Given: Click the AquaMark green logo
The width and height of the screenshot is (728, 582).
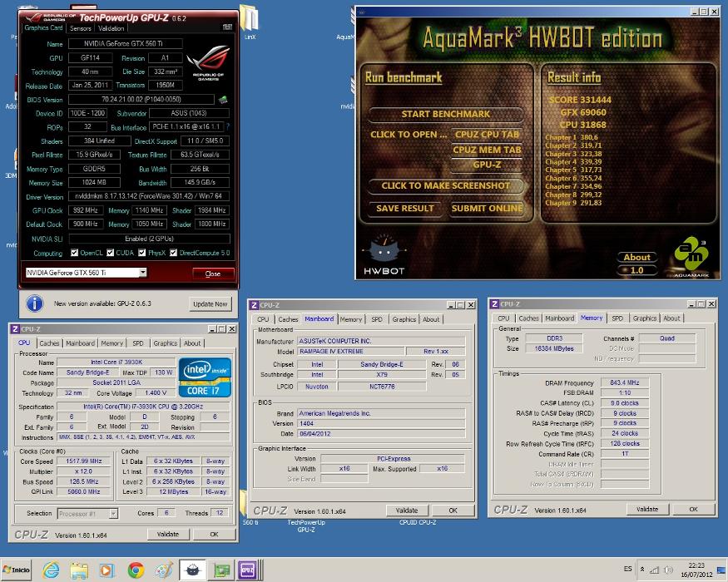Looking at the screenshot, I should click(x=691, y=255).
